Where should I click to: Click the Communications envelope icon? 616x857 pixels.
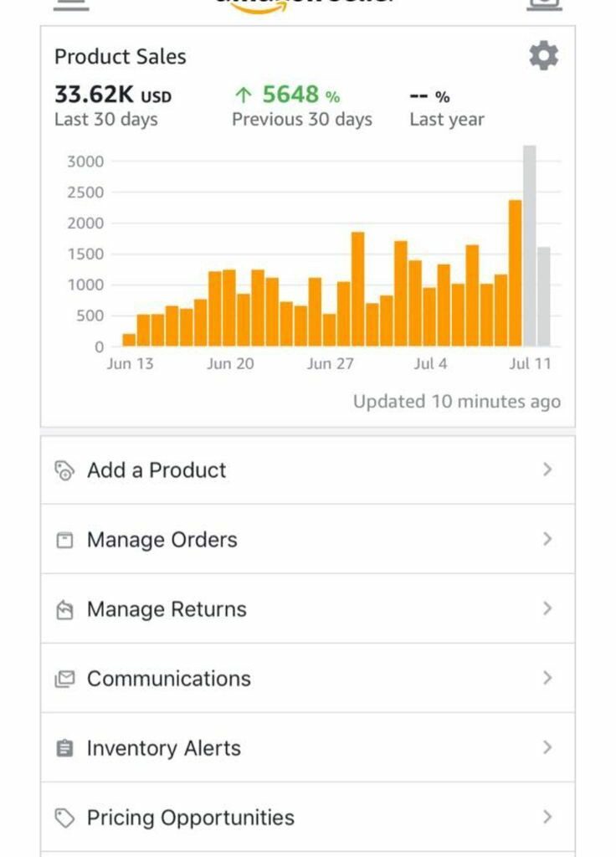pos(64,679)
